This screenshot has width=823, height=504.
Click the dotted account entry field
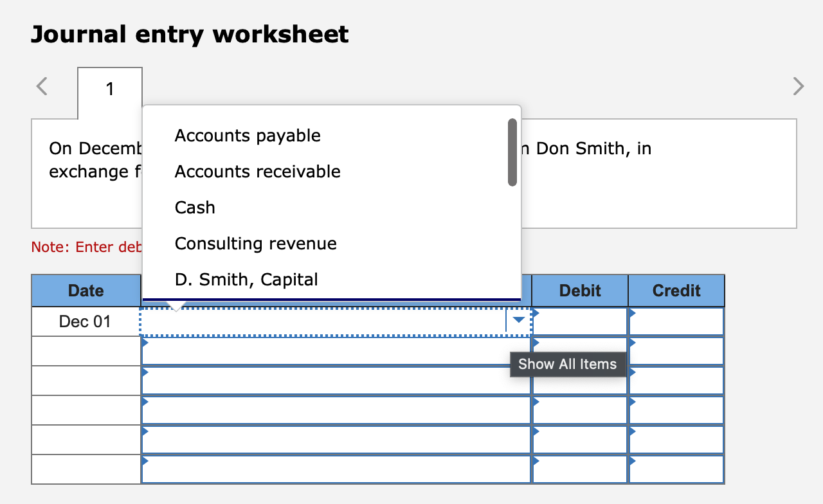pyautogui.click(x=321, y=321)
